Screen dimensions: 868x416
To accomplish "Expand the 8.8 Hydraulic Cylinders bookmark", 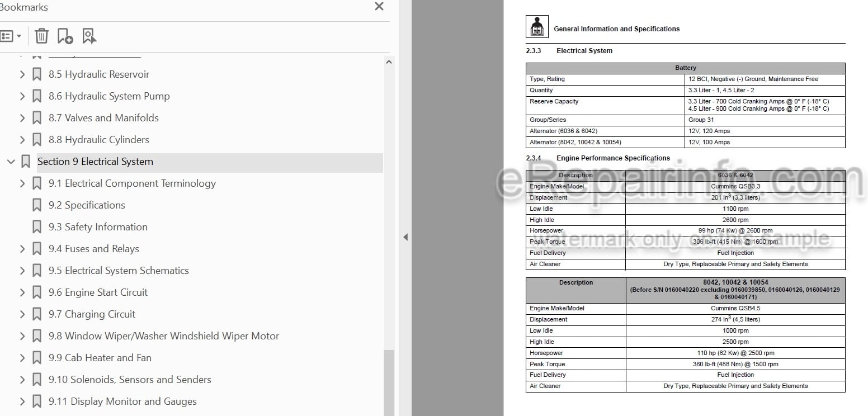I will (22, 140).
